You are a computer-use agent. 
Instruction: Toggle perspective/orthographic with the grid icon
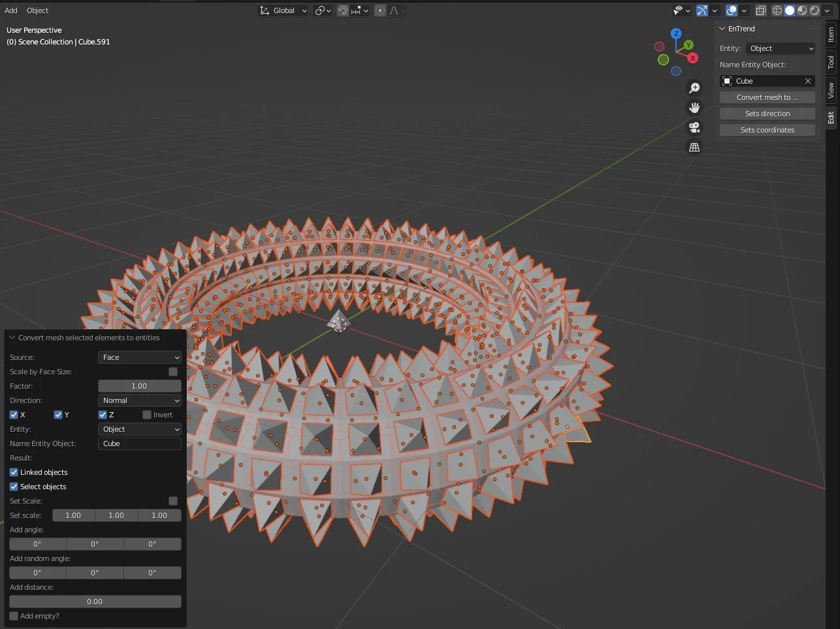coord(694,147)
